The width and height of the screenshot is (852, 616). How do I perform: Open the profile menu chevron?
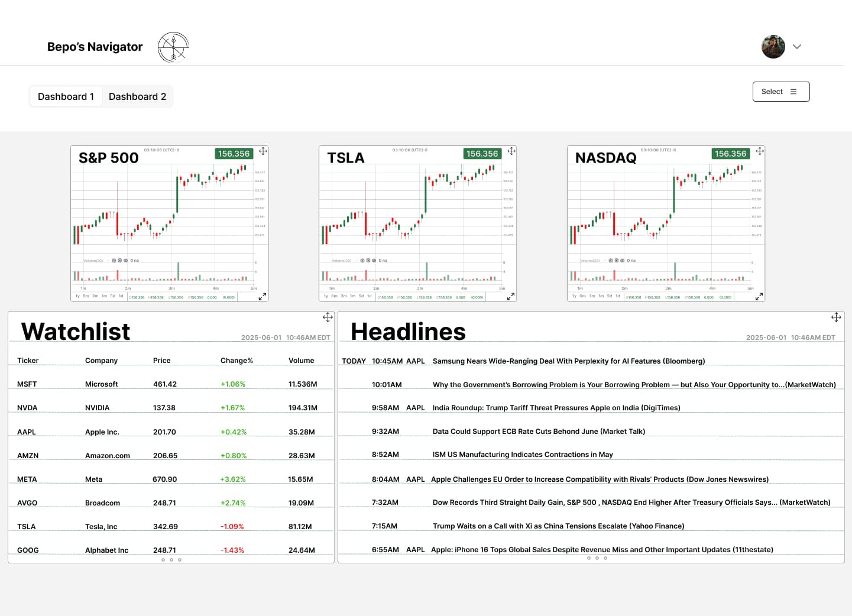tap(797, 47)
